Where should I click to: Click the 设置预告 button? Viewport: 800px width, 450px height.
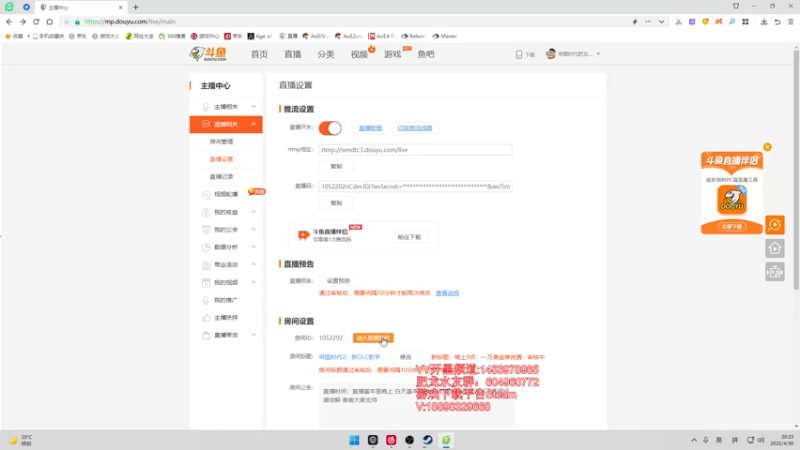point(338,281)
